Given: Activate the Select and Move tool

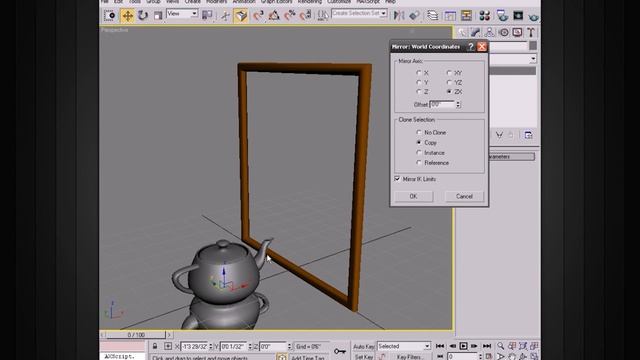Looking at the screenshot, I should click(127, 16).
